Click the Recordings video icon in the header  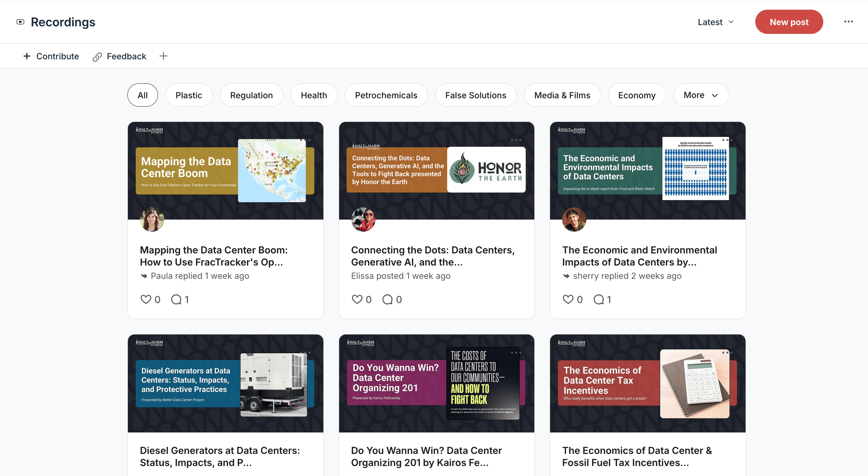tap(21, 22)
